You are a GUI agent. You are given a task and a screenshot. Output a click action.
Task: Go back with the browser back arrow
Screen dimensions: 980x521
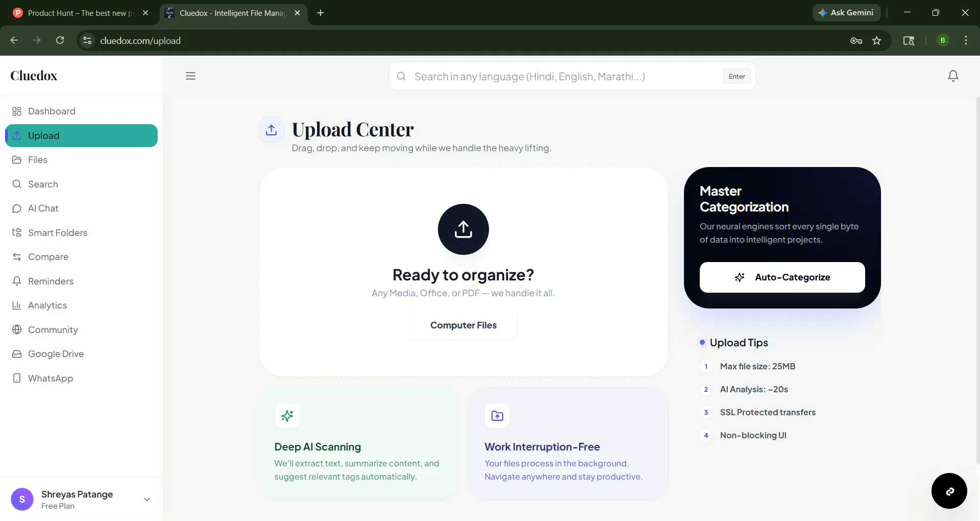(14, 40)
